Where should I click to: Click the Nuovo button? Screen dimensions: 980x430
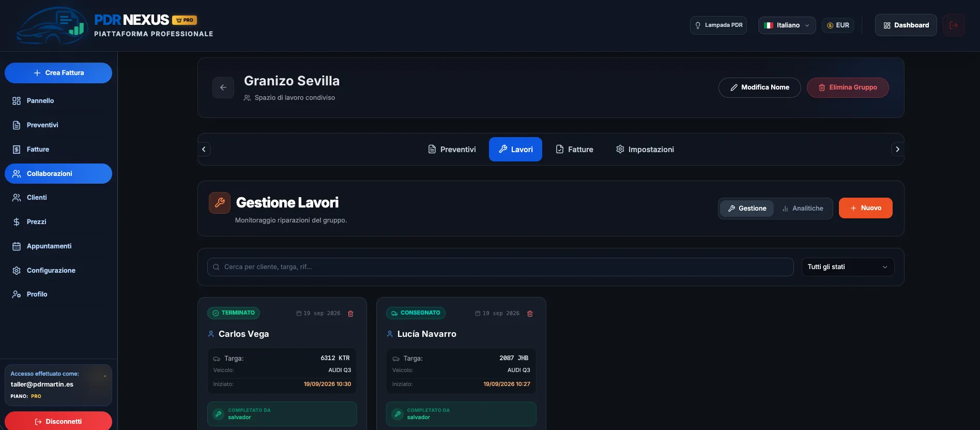865,208
